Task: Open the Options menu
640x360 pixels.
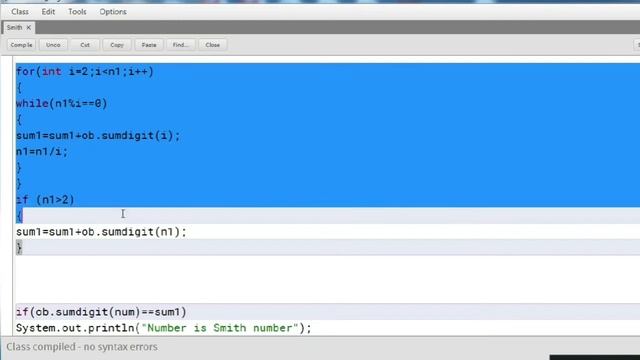Action: 113,12
